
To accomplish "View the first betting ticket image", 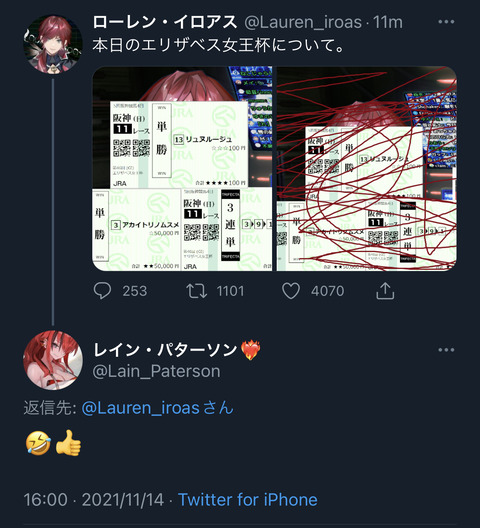I will 182,169.
